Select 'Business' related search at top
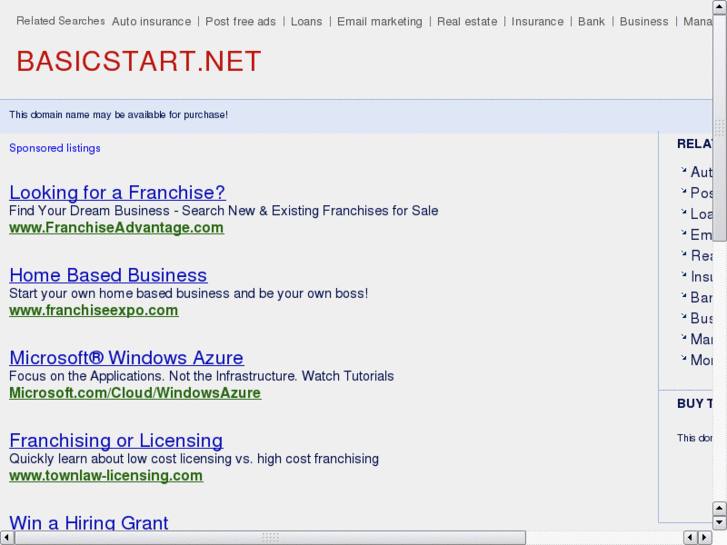 tap(644, 21)
